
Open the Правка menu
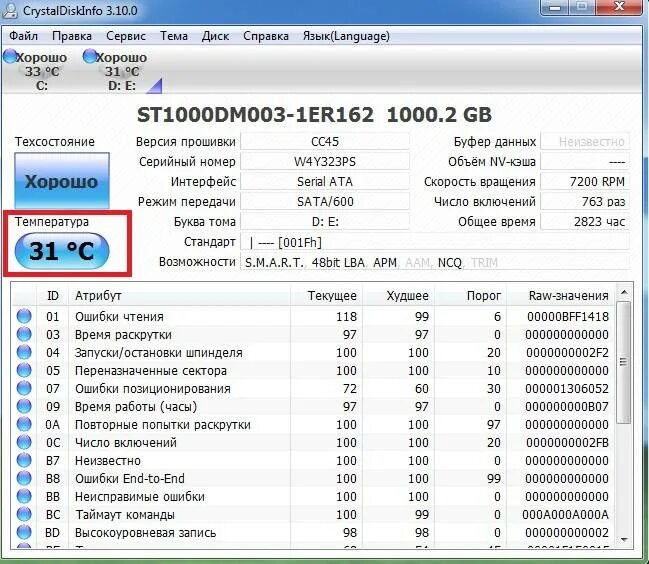[72, 36]
